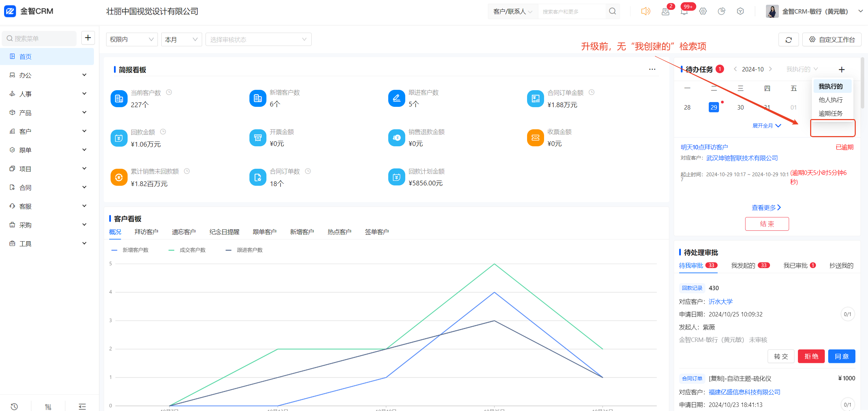Click the 金智CRM logo
Screen dimensions: 868x411
click(29, 11)
